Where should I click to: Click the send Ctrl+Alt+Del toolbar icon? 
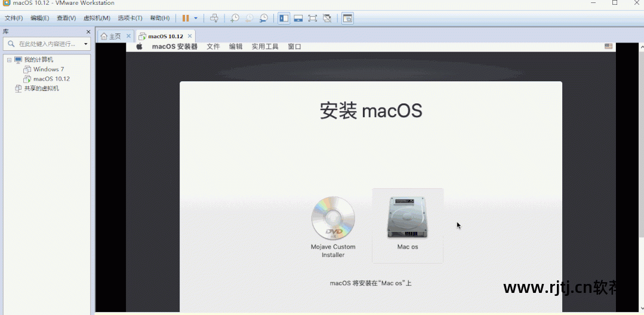(214, 18)
